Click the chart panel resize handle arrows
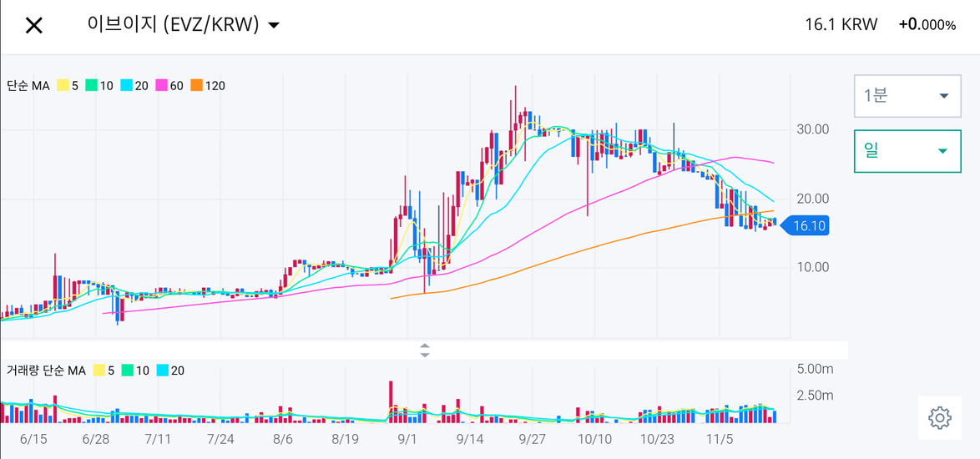The image size is (980, 459). (424, 350)
